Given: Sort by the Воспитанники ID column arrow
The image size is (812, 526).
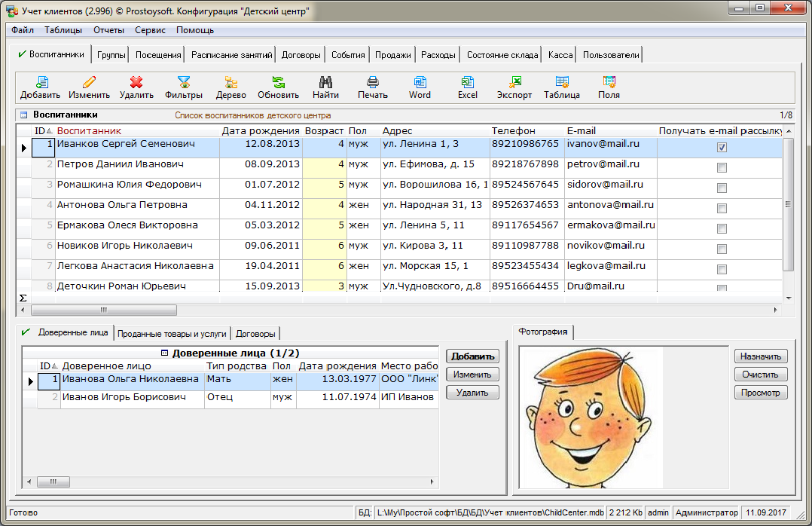Looking at the screenshot, I should [x=49, y=131].
